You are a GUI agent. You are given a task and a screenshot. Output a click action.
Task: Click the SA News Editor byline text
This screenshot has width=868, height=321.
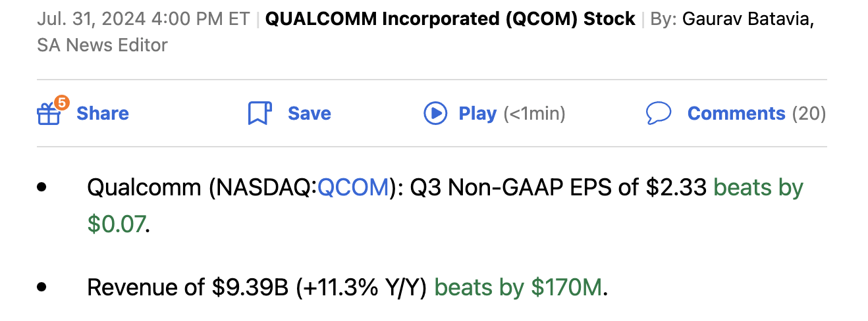(103, 45)
